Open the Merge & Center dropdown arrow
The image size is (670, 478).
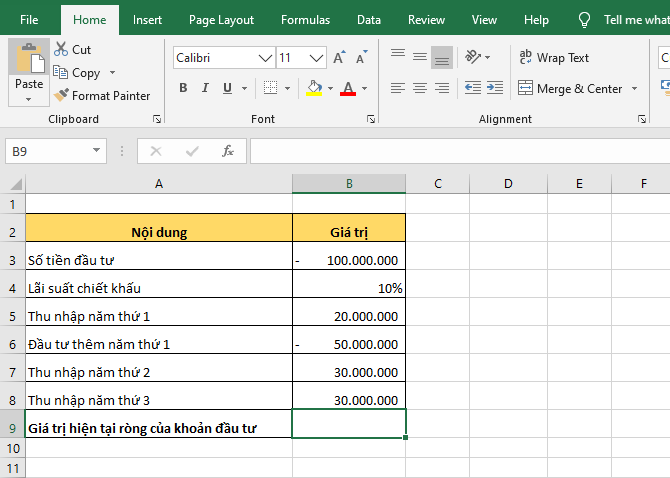point(634,89)
